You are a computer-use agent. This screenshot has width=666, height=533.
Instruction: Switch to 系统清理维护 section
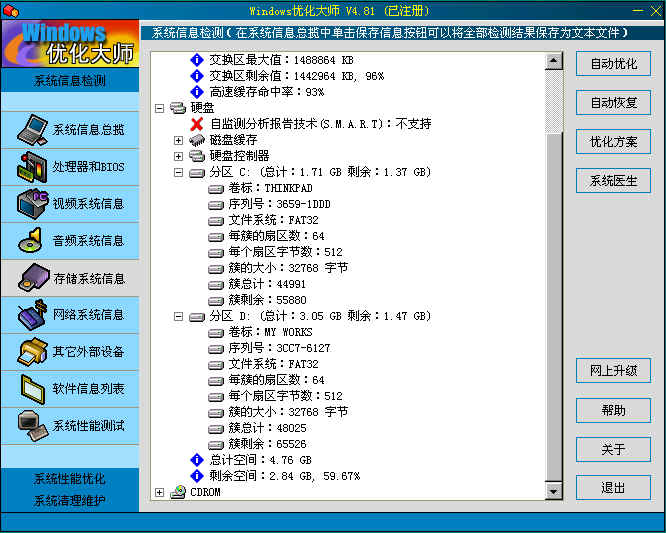[70, 500]
